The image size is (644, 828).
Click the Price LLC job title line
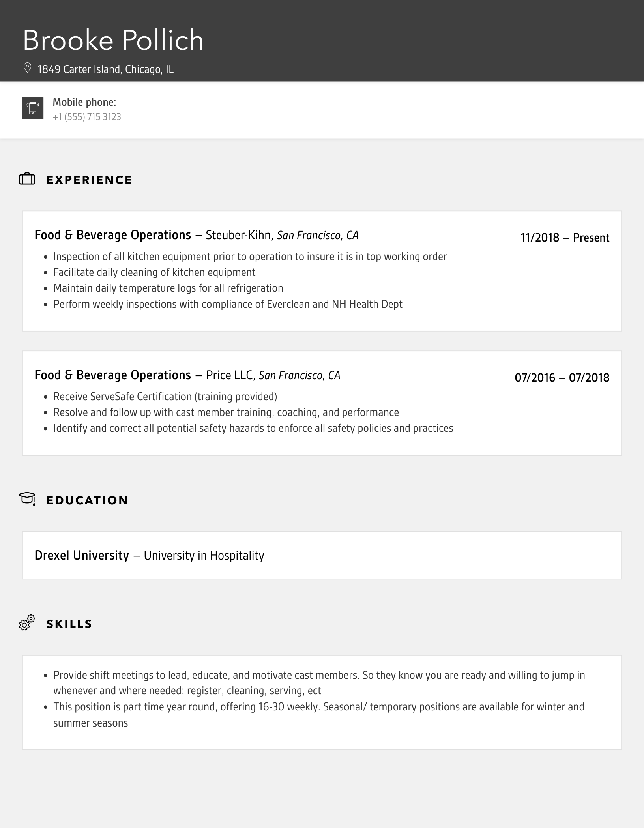click(187, 375)
